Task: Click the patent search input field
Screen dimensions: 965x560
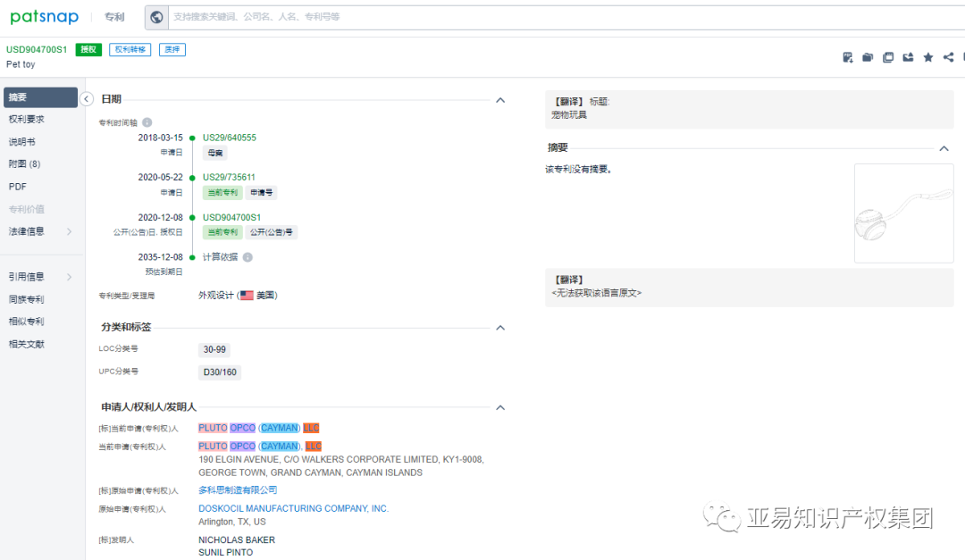Action: point(566,17)
